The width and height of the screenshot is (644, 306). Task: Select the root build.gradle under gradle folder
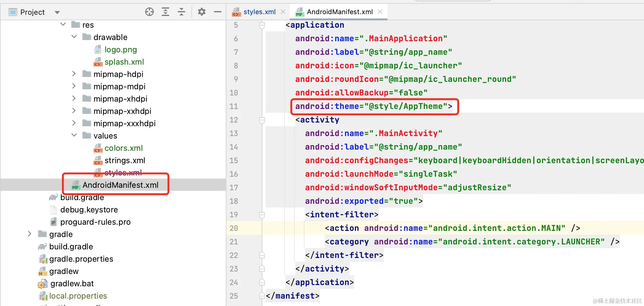(71, 247)
